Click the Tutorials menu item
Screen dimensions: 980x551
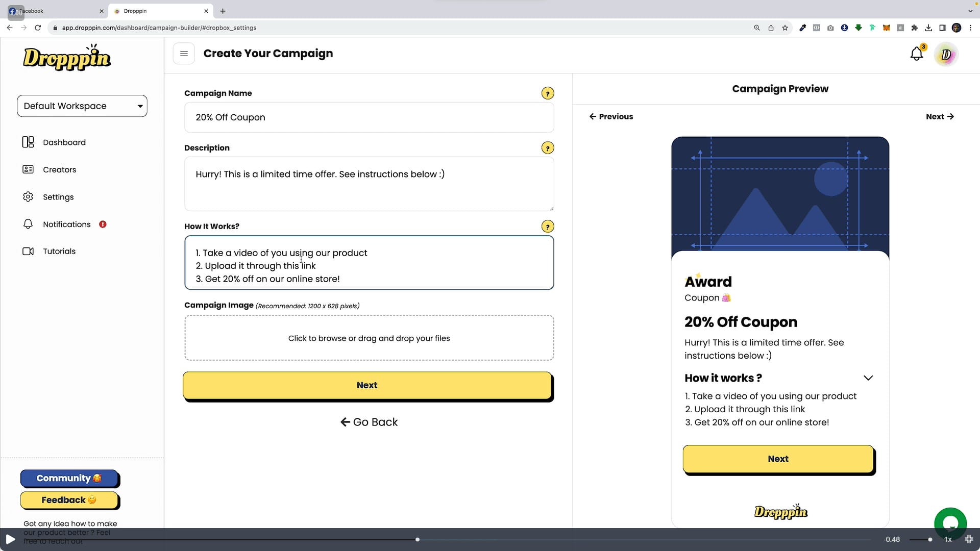59,251
